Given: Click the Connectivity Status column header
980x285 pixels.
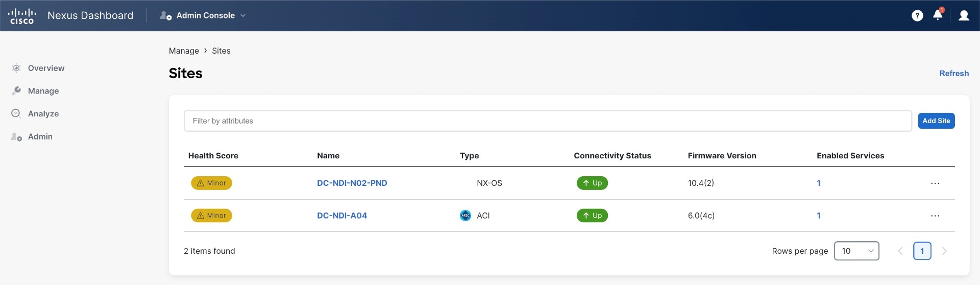Looking at the screenshot, I should (x=612, y=156).
